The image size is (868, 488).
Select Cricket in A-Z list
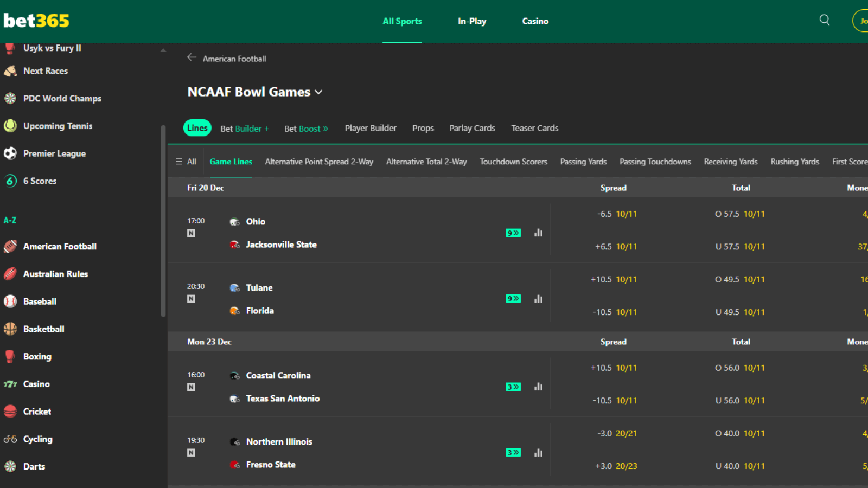(37, 412)
